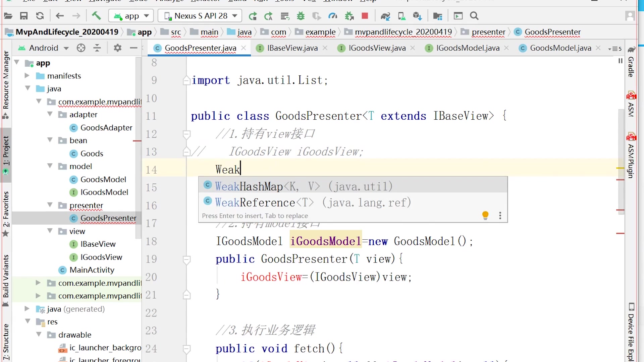The height and width of the screenshot is (362, 644).
Task: Toggle the ASMPlugin tool window
Action: (631, 156)
